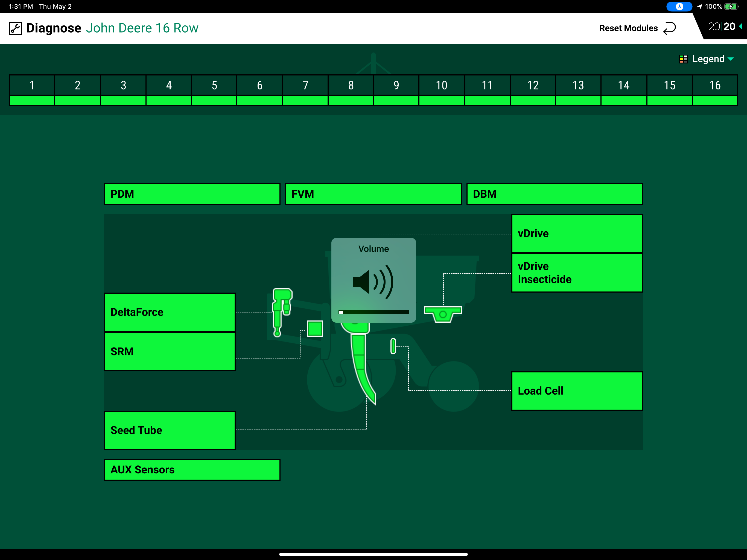Select row 9 in the row bar
The height and width of the screenshot is (560, 747).
[x=396, y=90]
